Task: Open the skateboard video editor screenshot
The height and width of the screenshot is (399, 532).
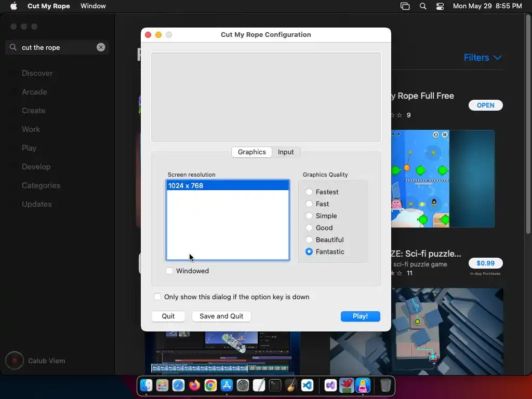Action: pyautogui.click(x=222, y=353)
